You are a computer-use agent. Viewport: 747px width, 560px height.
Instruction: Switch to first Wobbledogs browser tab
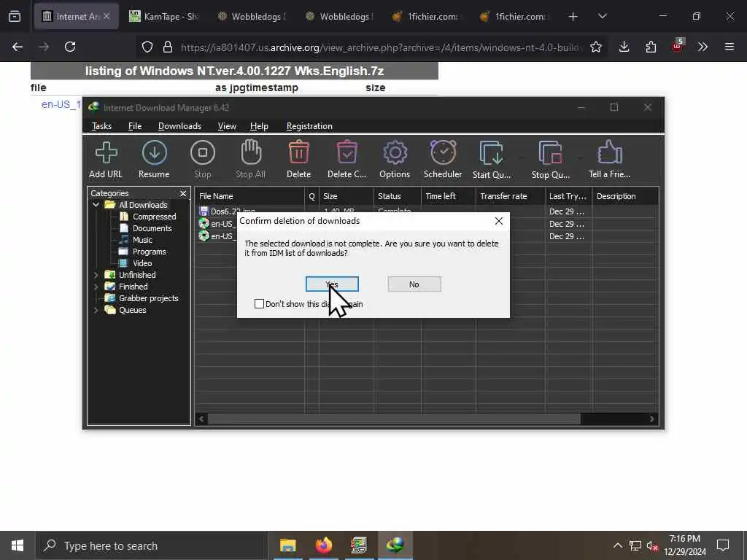(251, 17)
